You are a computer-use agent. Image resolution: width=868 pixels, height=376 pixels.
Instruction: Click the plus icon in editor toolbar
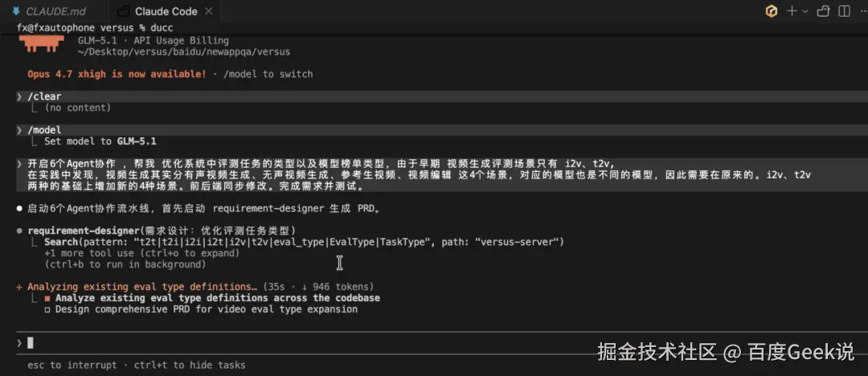[x=792, y=11]
